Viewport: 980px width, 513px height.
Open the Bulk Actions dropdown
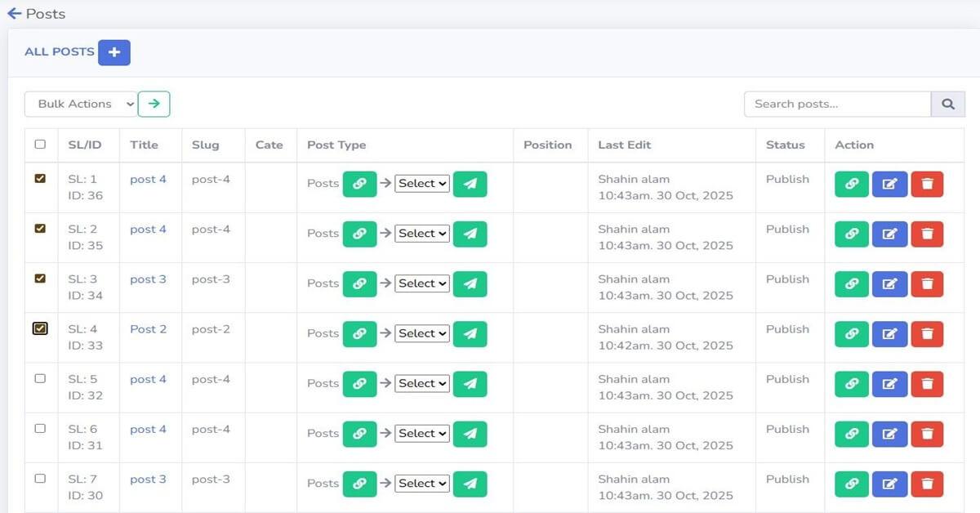[x=80, y=104]
